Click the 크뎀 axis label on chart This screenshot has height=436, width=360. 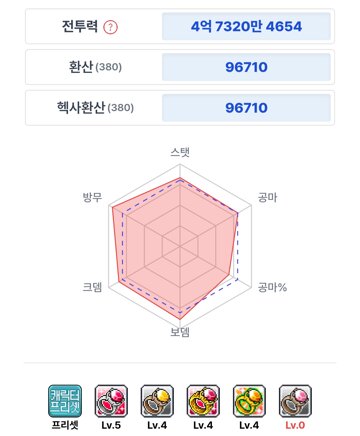(92, 287)
